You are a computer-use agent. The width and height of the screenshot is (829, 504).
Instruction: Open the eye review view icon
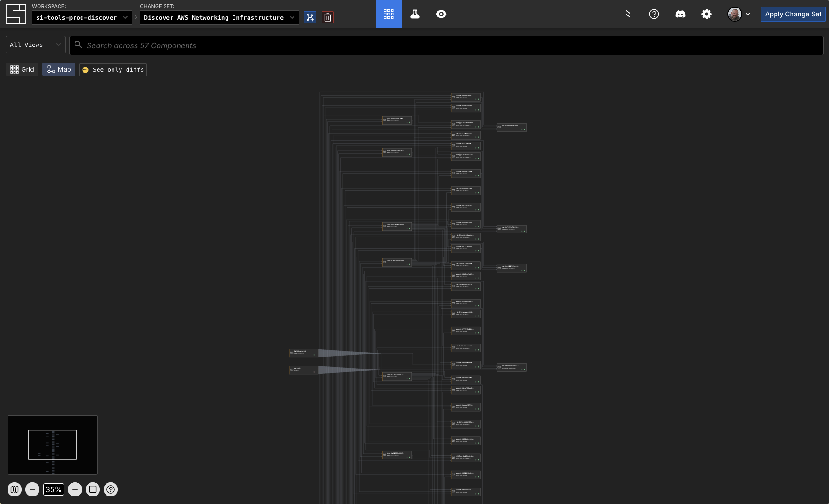tap(441, 14)
